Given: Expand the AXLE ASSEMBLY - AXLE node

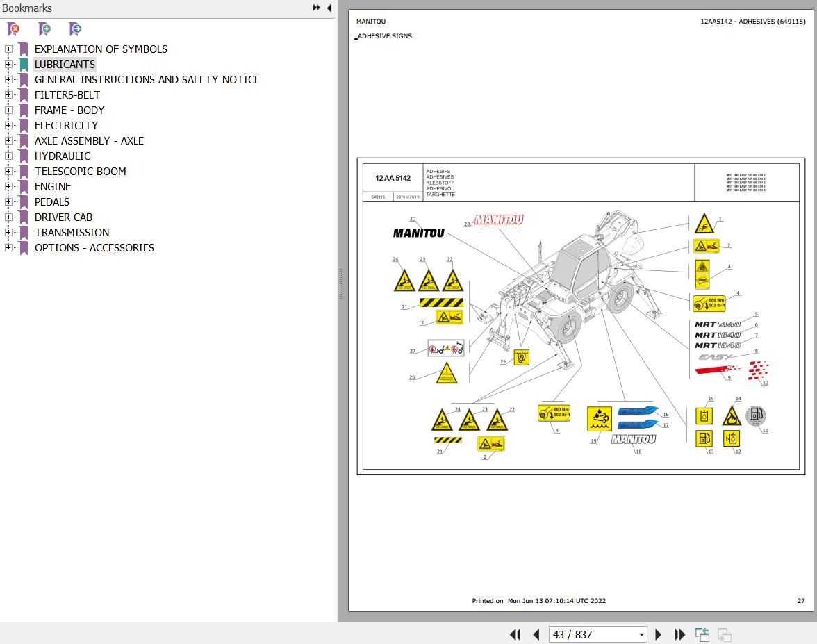Looking at the screenshot, I should (8, 140).
